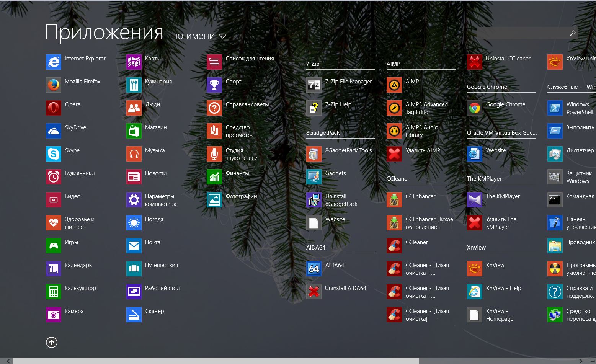Open 'Здоровье и фитнес' app
The width and height of the screenshot is (596, 364).
(70, 223)
